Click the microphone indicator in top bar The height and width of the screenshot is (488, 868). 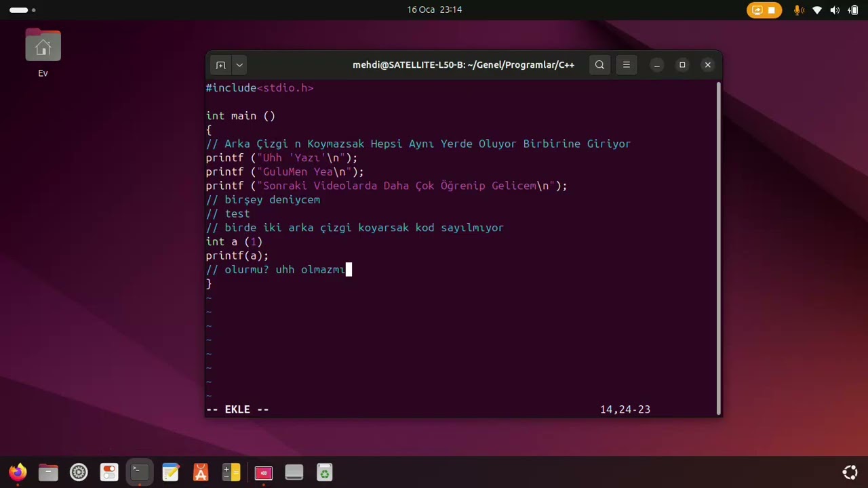799,10
